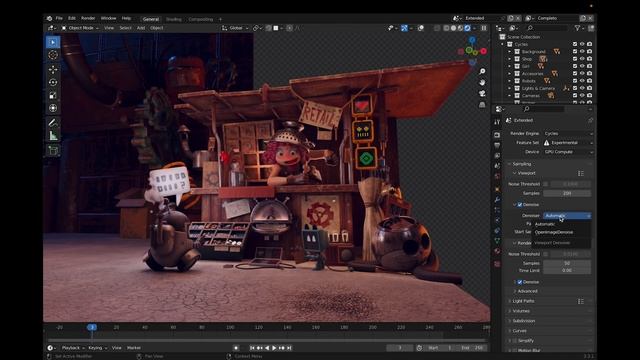The width and height of the screenshot is (640, 360).
Task: Select the Measure tool
Action: pos(53,136)
